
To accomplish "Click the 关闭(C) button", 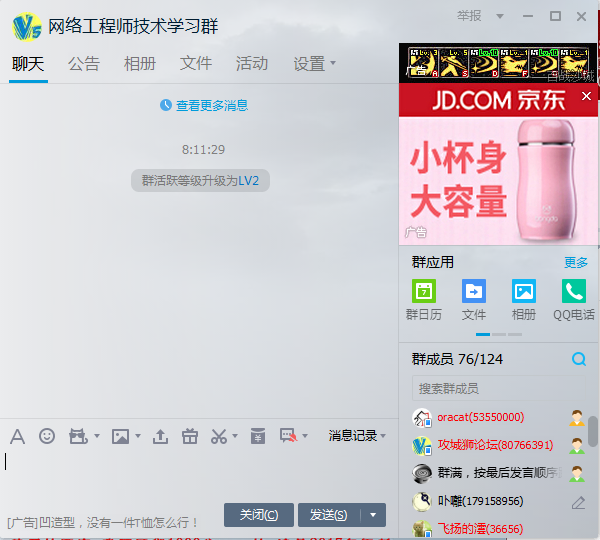I will pos(259,515).
